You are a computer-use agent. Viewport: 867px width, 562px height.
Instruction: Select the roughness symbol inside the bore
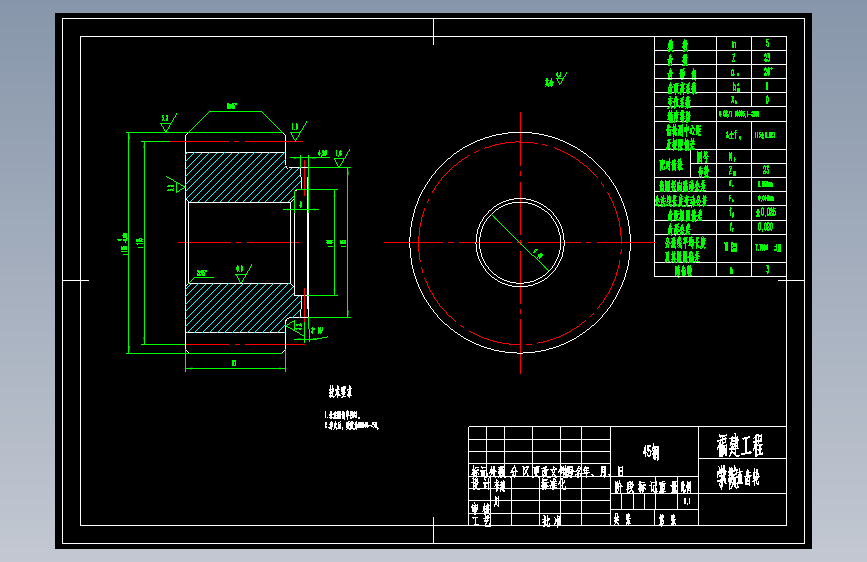coord(242,273)
